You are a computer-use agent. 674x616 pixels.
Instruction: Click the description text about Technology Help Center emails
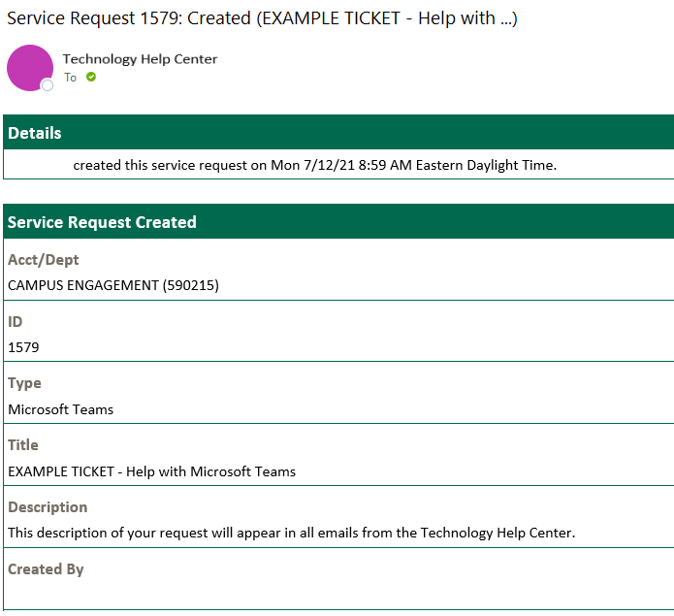291,533
